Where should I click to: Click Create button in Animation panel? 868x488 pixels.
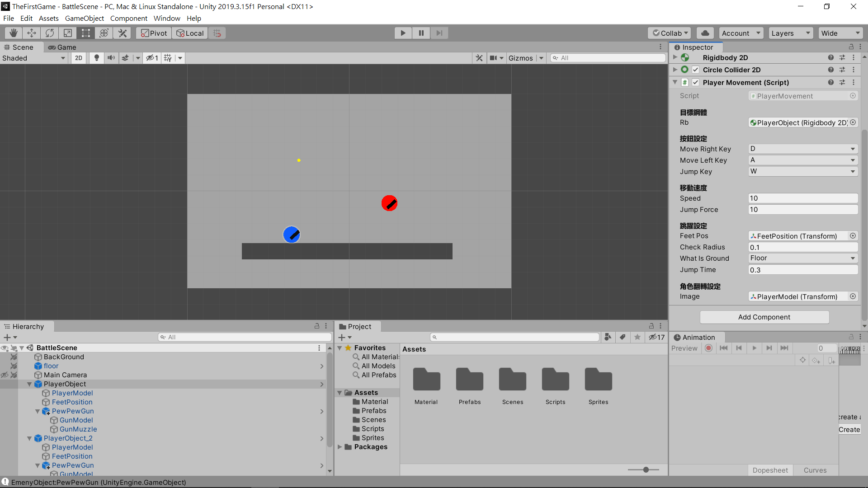849,430
